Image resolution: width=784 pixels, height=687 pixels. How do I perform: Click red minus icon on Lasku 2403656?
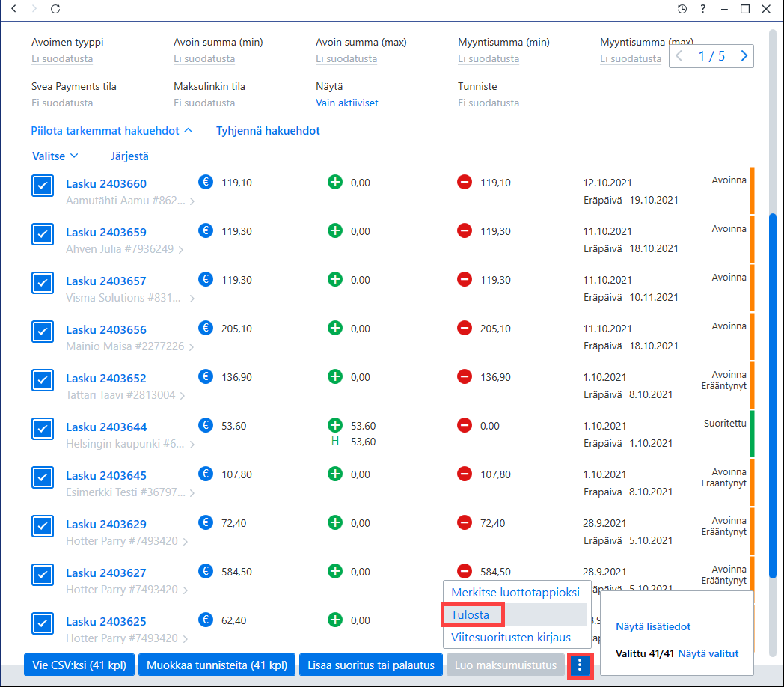(x=465, y=329)
